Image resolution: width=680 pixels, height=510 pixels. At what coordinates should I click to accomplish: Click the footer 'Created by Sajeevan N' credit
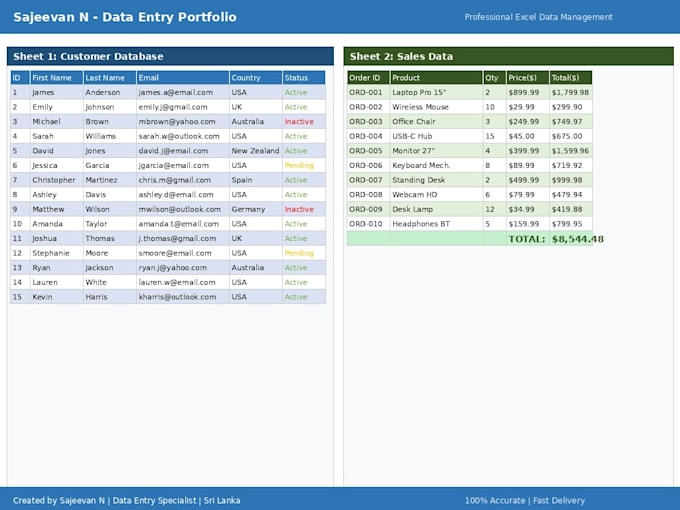[59, 500]
